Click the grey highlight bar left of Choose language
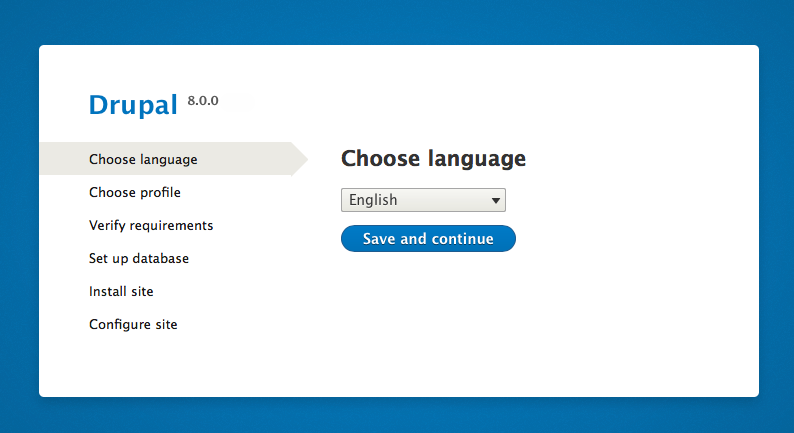The image size is (794, 433). [62, 159]
